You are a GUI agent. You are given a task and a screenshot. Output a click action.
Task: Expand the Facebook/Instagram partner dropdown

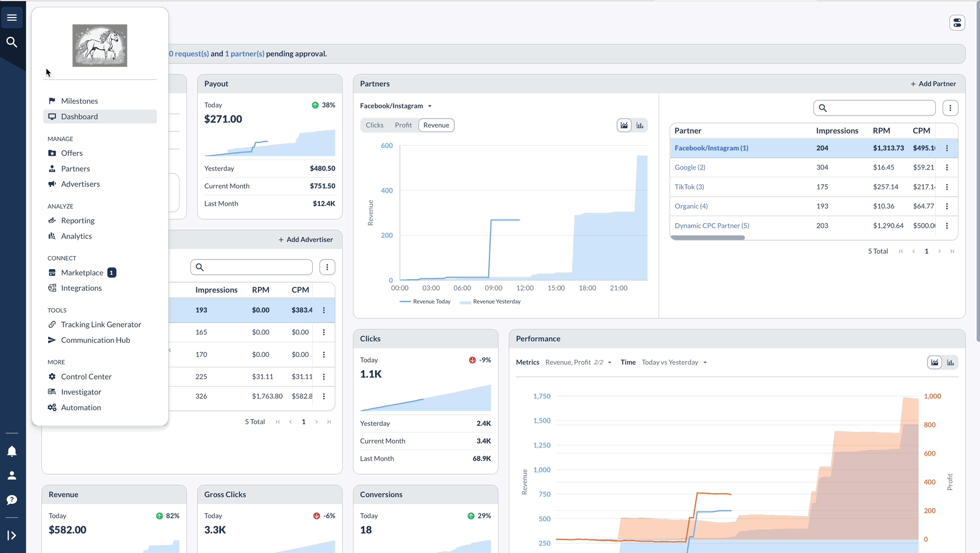tap(396, 106)
